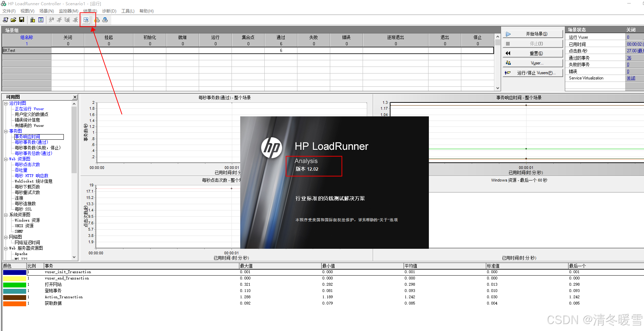Click the 错误 count link in 场景状态
Viewport: 644px width, 331px height.
click(x=628, y=71)
